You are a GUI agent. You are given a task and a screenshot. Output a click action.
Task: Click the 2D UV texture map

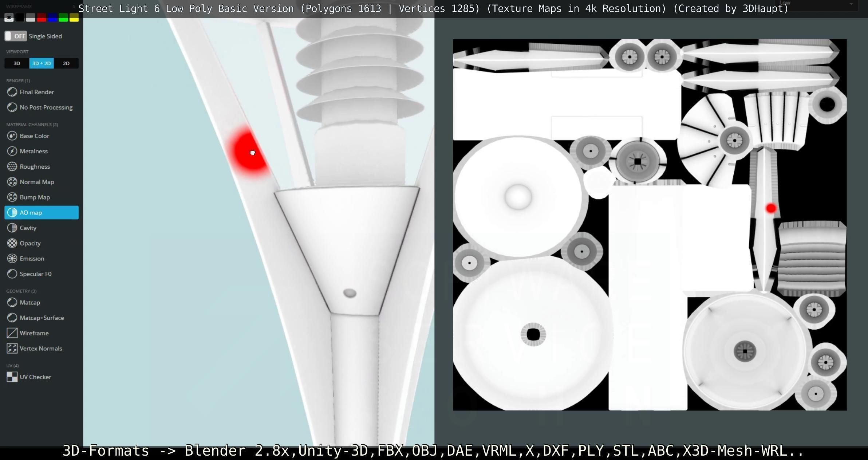650,225
